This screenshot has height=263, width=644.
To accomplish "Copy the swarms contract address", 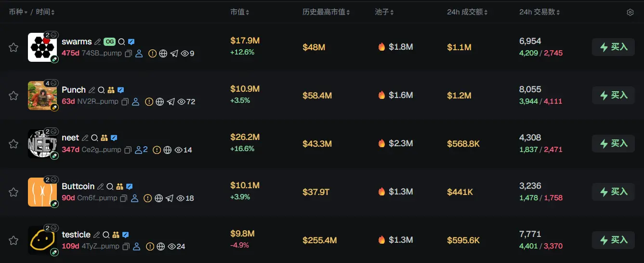I will [x=129, y=54].
